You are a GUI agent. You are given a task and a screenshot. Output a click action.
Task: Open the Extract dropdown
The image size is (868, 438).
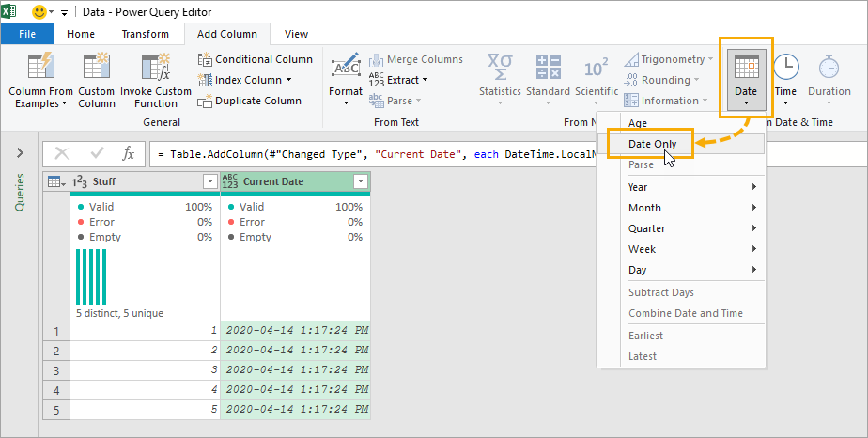click(x=398, y=80)
